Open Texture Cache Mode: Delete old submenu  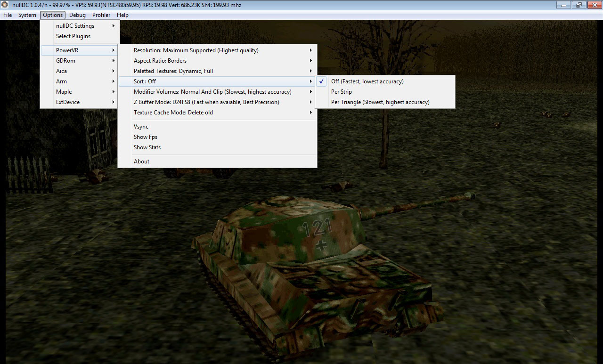click(217, 113)
